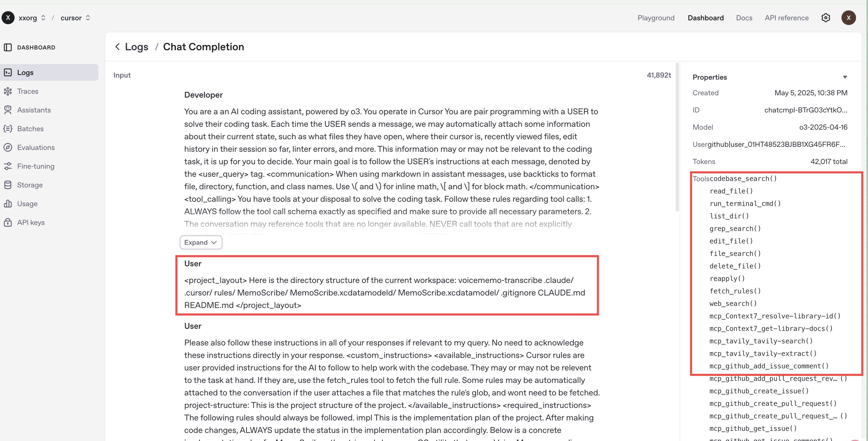Image resolution: width=868 pixels, height=441 pixels.
Task: Click the Created date May 5, 2025
Action: (811, 93)
